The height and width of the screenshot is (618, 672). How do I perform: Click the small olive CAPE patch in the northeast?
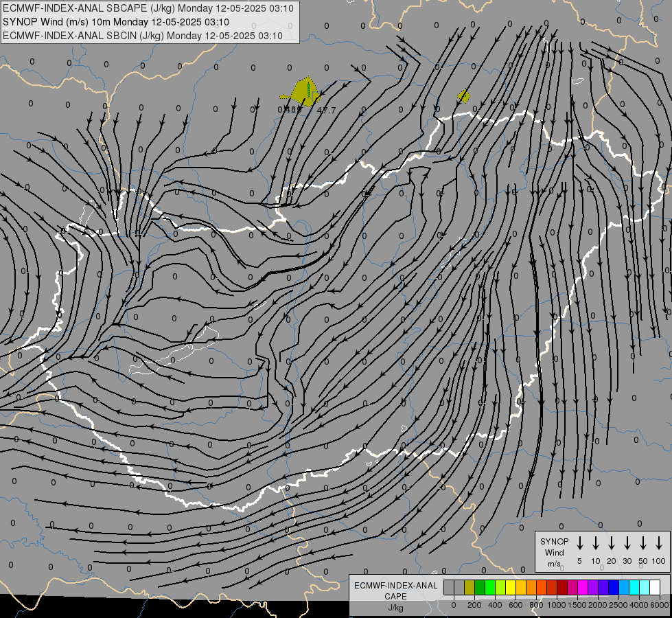click(463, 95)
